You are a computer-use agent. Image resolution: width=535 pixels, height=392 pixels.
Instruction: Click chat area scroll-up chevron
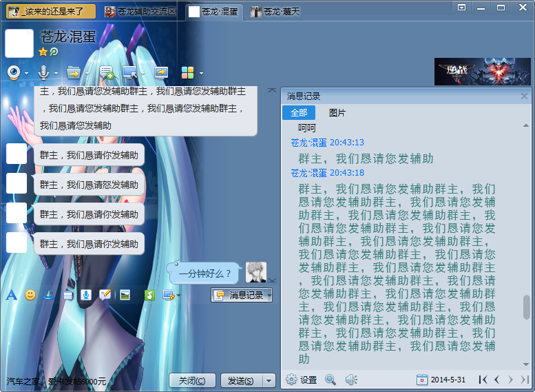pyautogui.click(x=272, y=90)
